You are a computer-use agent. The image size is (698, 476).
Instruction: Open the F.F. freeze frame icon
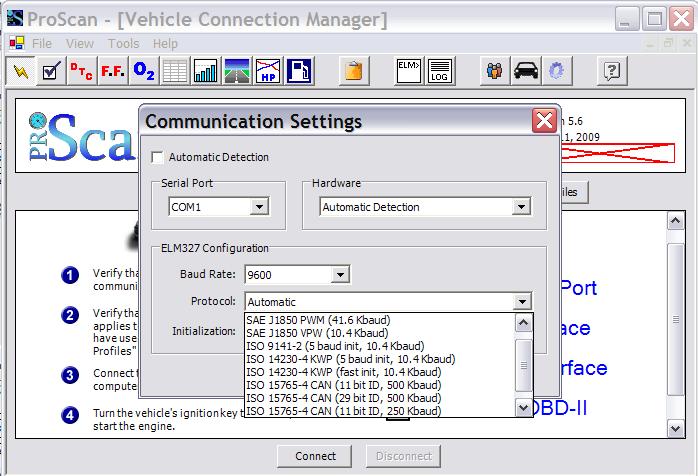[x=113, y=71]
